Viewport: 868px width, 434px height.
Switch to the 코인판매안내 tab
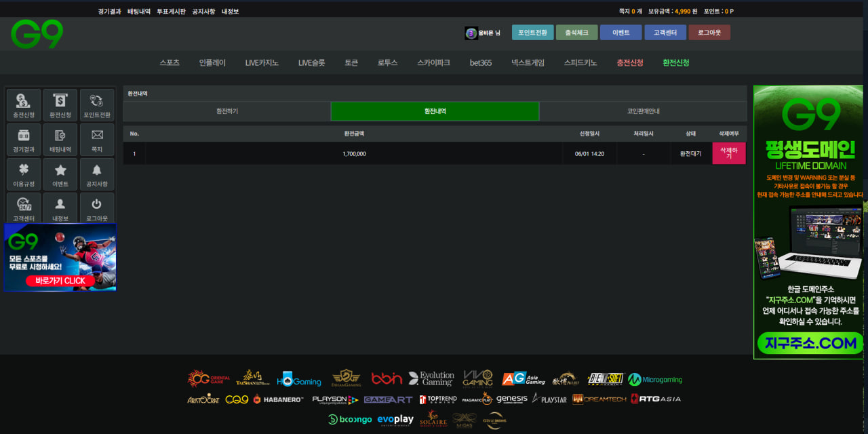pos(643,111)
